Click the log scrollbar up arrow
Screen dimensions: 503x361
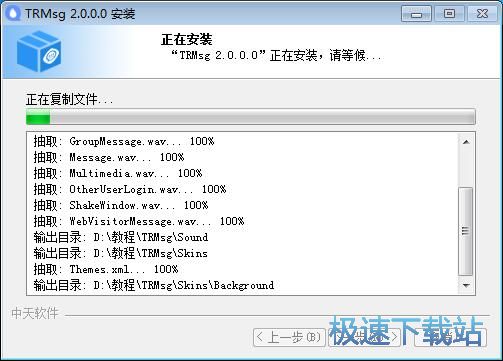(466, 142)
